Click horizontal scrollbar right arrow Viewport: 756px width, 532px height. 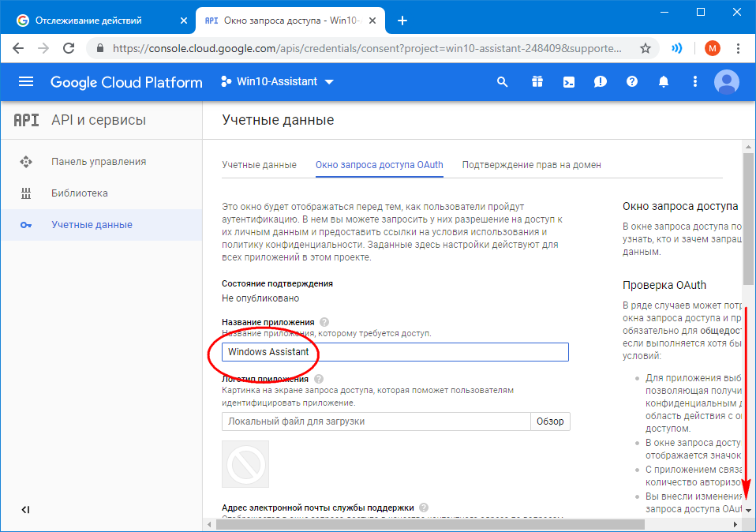pos(735,524)
